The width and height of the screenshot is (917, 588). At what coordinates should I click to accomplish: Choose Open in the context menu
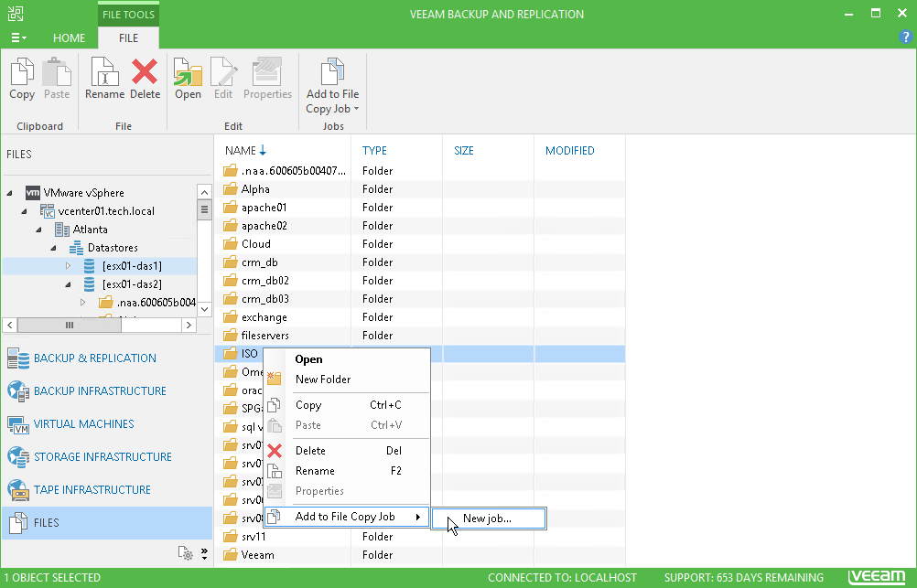(x=348, y=359)
